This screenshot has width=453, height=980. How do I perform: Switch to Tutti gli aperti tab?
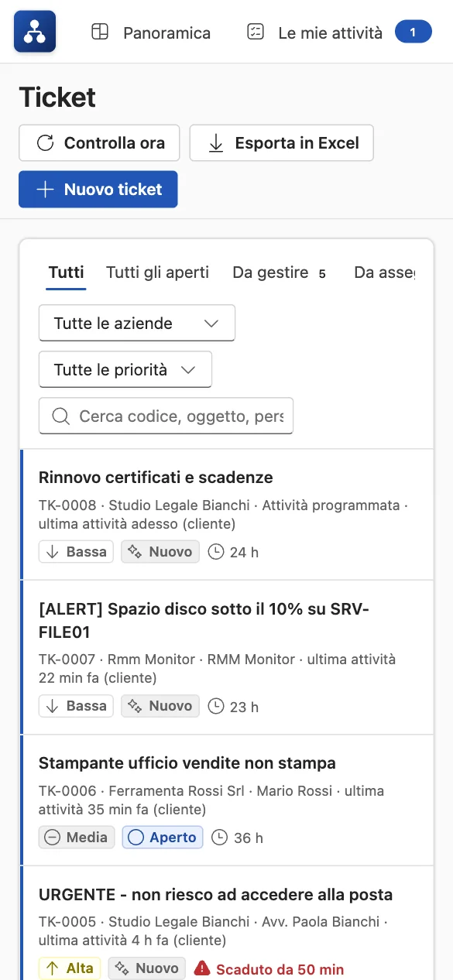158,272
